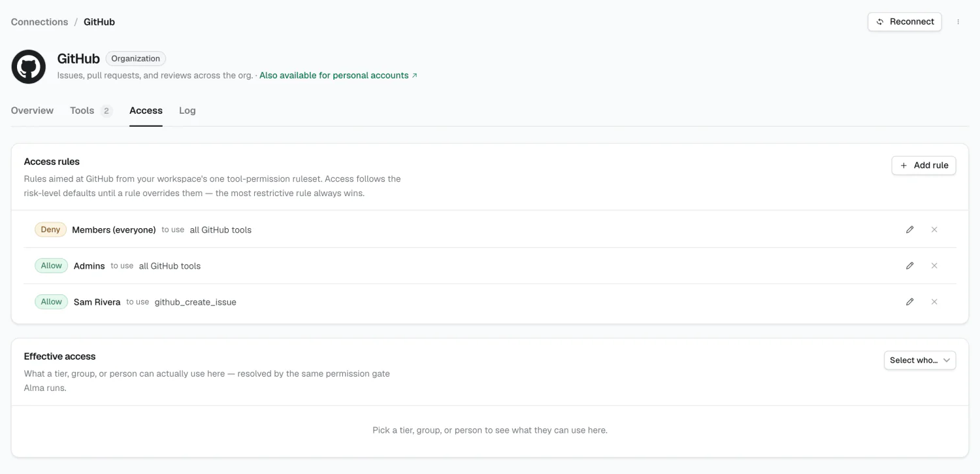Edit the Sam Rivera rule
This screenshot has width=980, height=474.
[x=909, y=301]
